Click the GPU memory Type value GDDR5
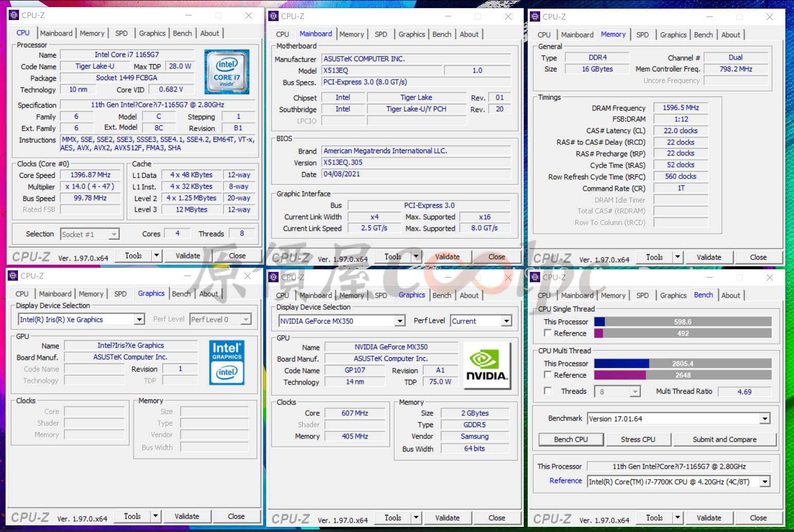This screenshot has width=794, height=532. 474,425
